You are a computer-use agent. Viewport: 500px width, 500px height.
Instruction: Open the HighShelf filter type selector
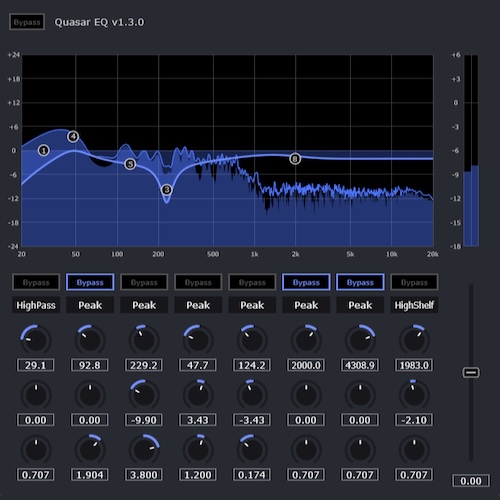coord(414,305)
